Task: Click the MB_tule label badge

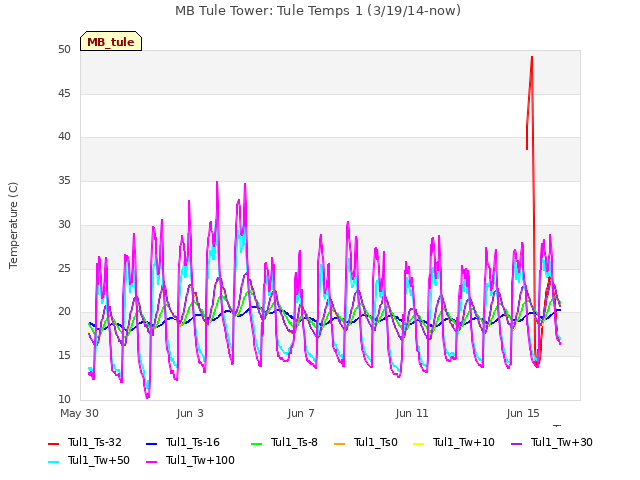Action: click(111, 42)
